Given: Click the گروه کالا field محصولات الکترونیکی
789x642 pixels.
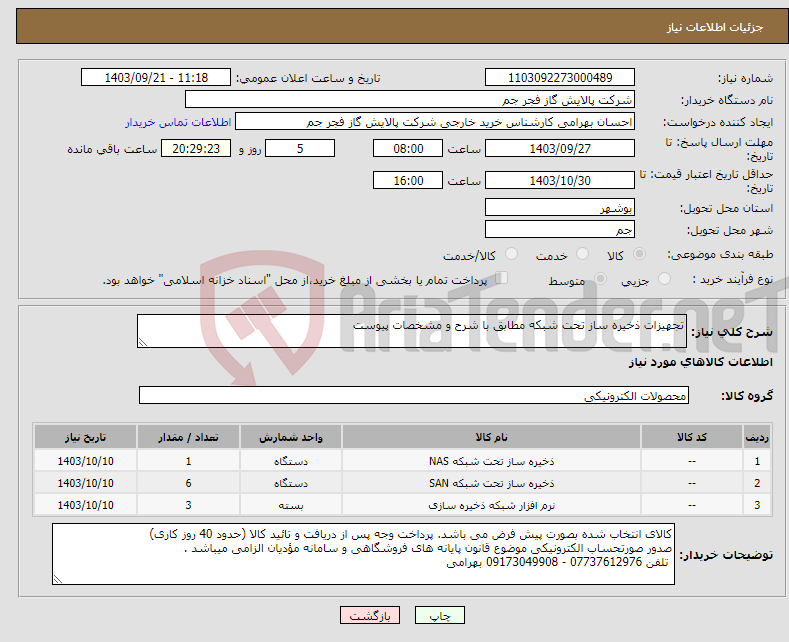Looking at the screenshot, I should (x=414, y=395).
